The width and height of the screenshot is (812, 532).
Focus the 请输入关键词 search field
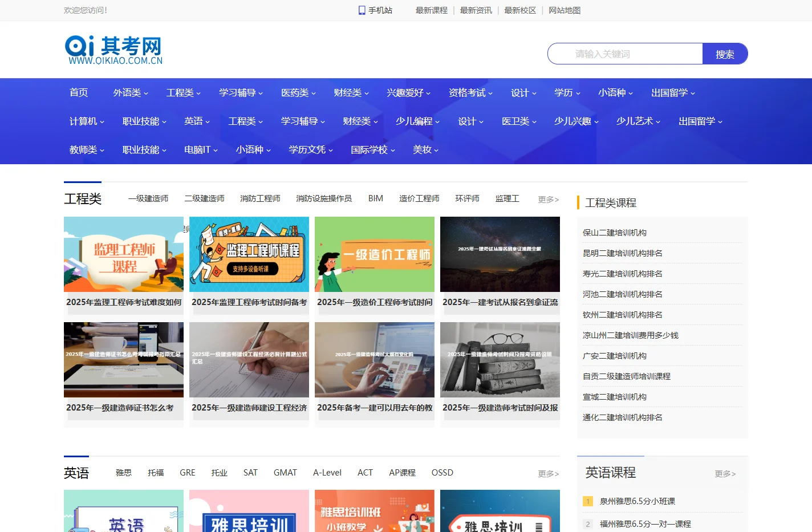(625, 54)
